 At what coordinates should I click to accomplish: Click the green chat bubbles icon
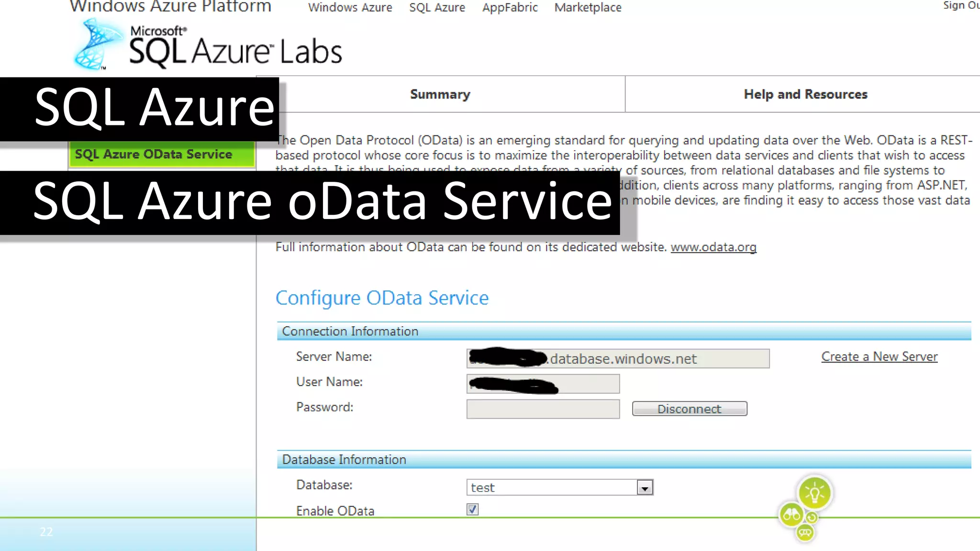(805, 532)
